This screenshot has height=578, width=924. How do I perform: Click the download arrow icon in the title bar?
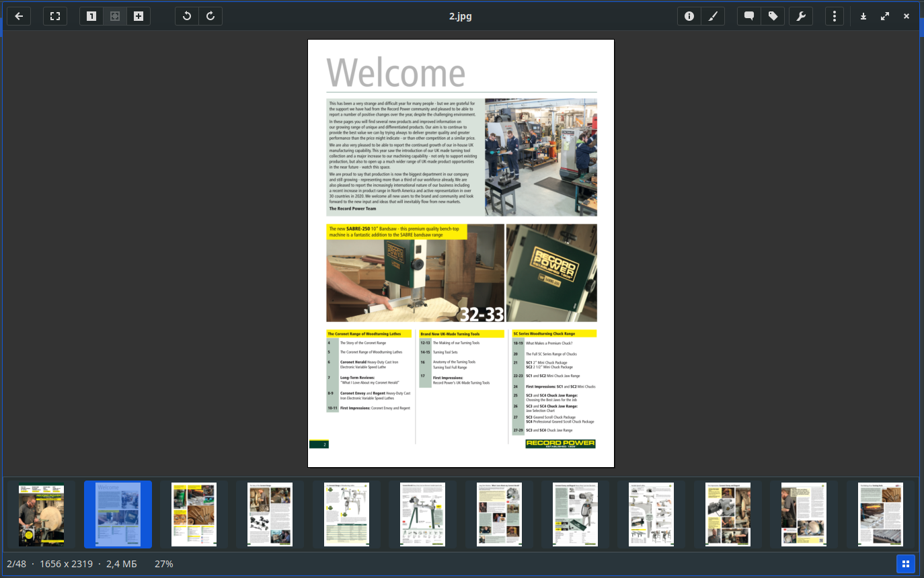pos(863,16)
